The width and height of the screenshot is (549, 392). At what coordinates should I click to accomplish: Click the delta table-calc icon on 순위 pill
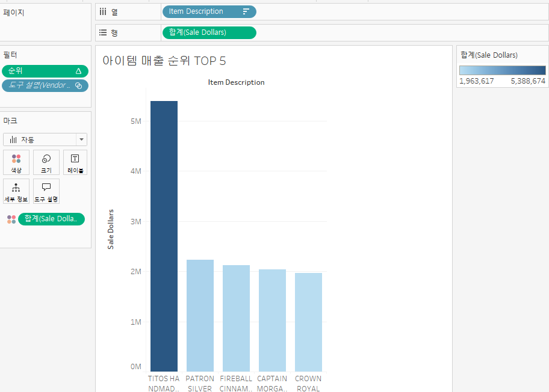pos(78,71)
